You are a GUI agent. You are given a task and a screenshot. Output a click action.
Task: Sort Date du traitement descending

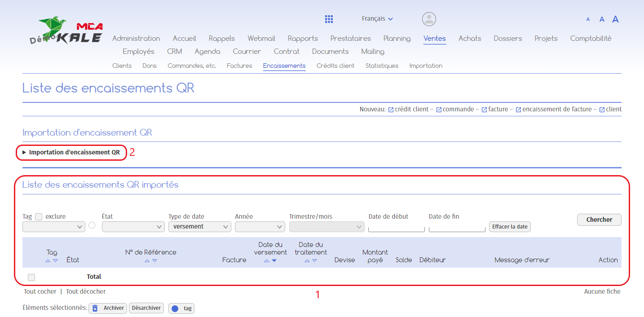click(314, 261)
